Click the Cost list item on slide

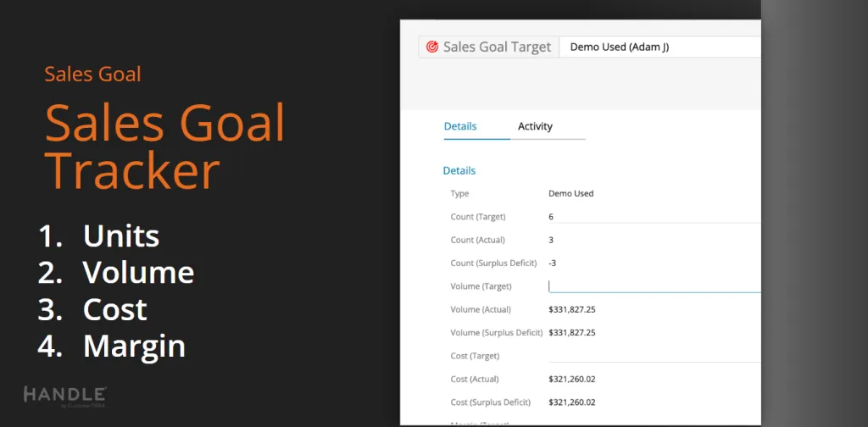coord(115,310)
